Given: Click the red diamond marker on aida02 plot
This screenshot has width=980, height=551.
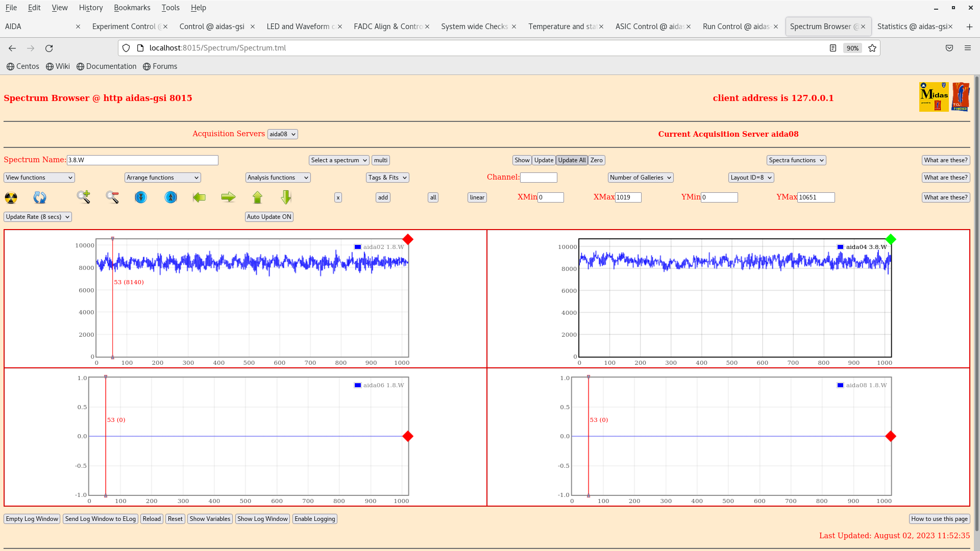Looking at the screenshot, I should point(408,239).
